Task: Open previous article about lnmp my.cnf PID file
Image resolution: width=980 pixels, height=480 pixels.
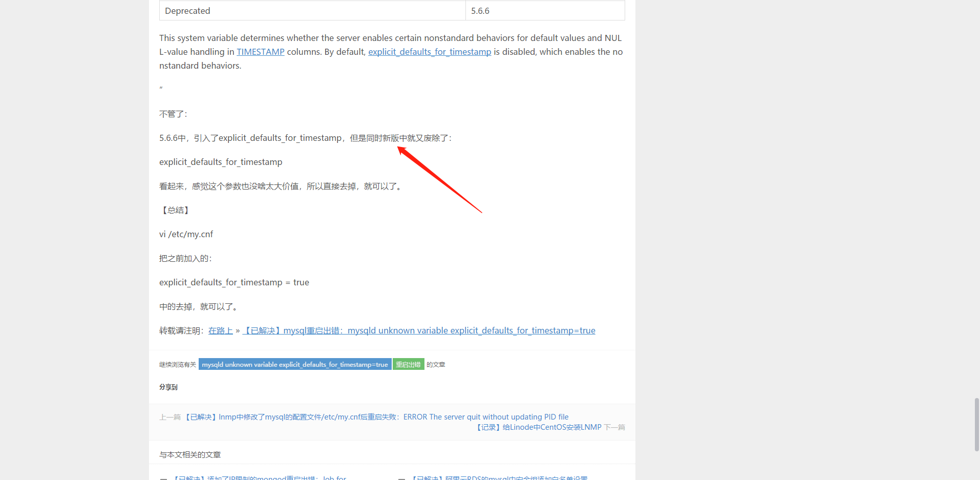Action: [x=376, y=417]
